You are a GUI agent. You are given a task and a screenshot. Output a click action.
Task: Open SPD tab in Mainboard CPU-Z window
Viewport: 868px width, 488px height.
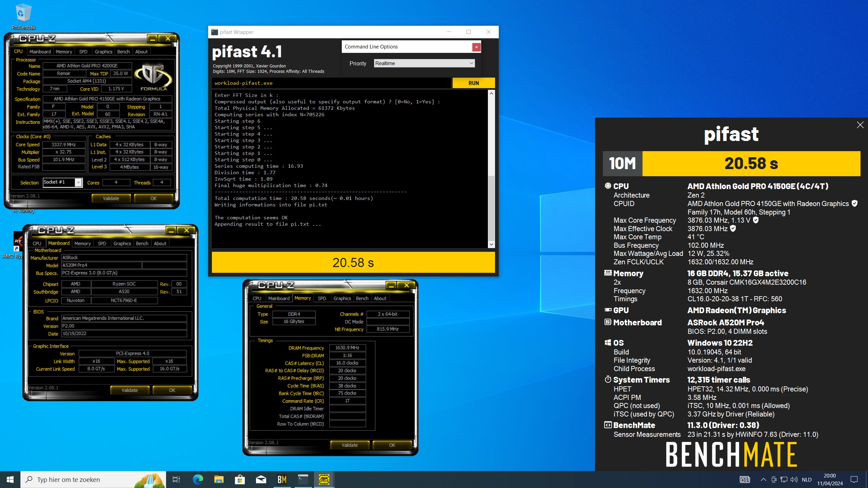pyautogui.click(x=102, y=244)
